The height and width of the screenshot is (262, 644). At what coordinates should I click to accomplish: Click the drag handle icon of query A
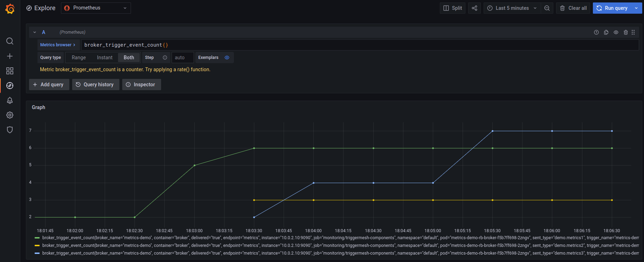pos(633,32)
